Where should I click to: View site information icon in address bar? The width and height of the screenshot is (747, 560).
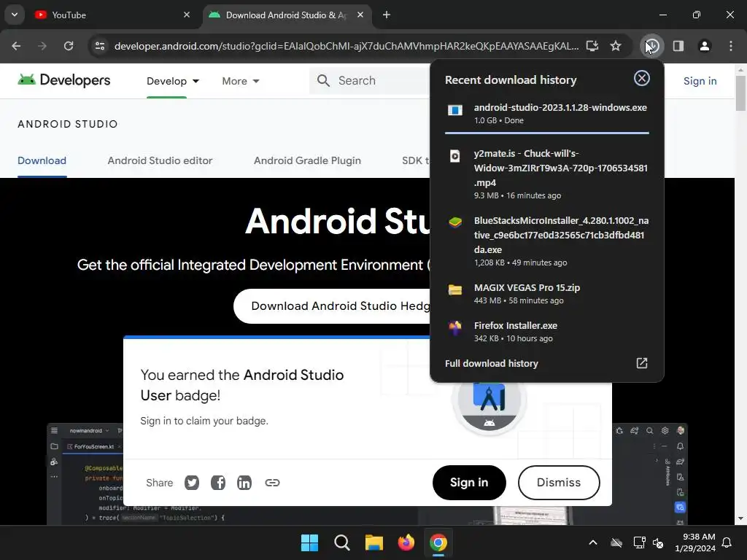click(100, 46)
